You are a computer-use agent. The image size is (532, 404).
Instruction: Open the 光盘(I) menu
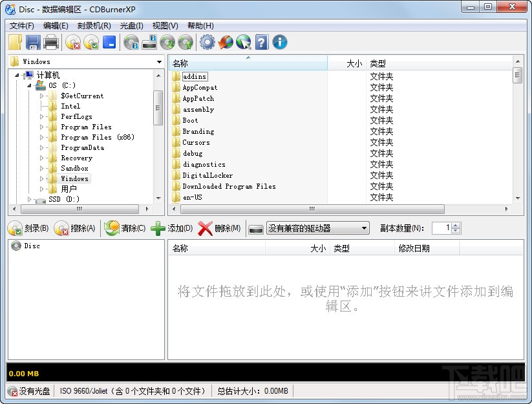[132, 26]
